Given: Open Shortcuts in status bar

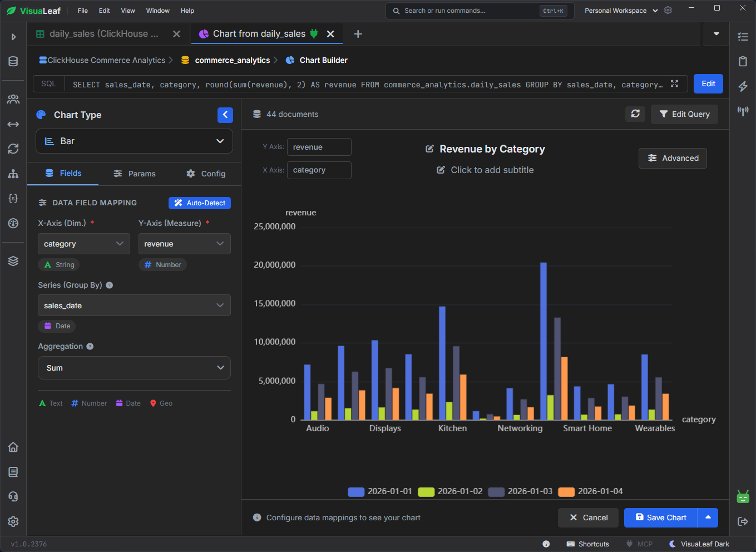Looking at the screenshot, I should (587, 544).
